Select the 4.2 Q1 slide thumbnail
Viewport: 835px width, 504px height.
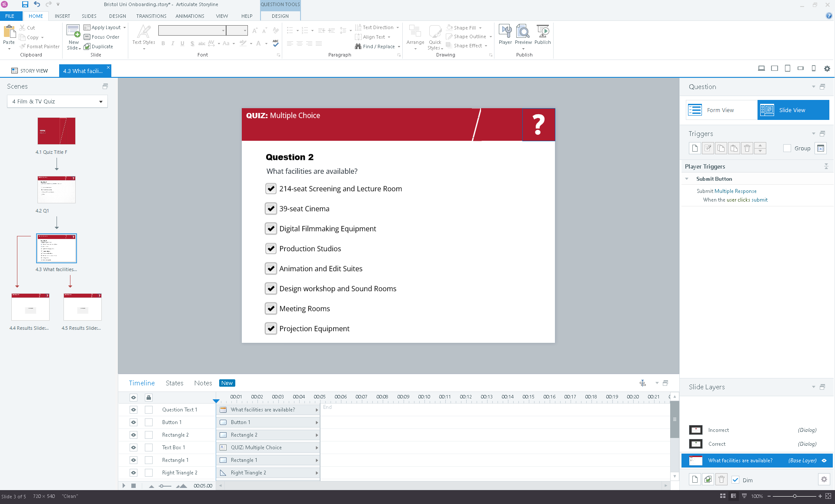(x=57, y=190)
